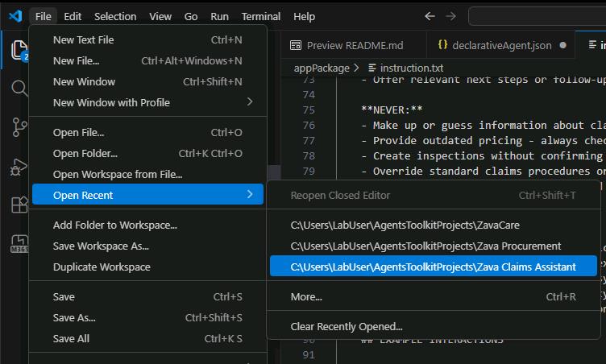Click unsaved dot on declarativeAgent.json tab
Image resolution: width=606 pixels, height=364 pixels.
tap(562, 45)
